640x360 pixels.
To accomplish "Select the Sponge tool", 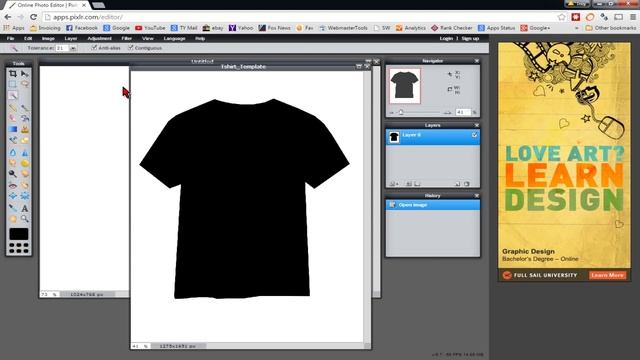I will [25, 163].
